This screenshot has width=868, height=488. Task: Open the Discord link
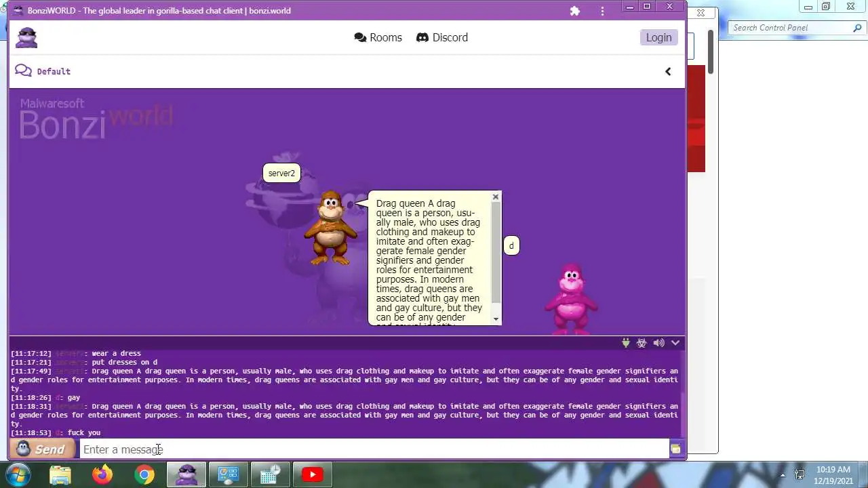tap(441, 37)
